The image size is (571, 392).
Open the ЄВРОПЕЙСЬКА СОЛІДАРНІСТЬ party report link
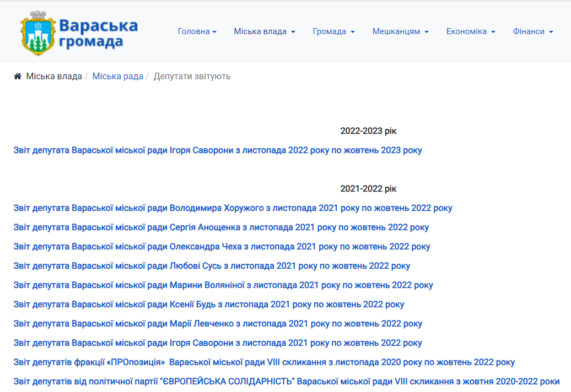[287, 382]
